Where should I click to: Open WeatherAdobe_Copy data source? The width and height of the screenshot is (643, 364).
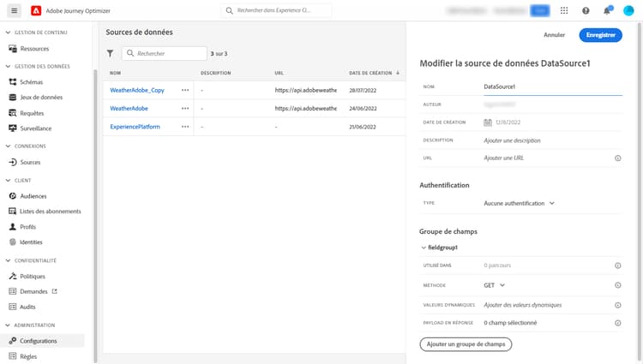click(x=137, y=90)
